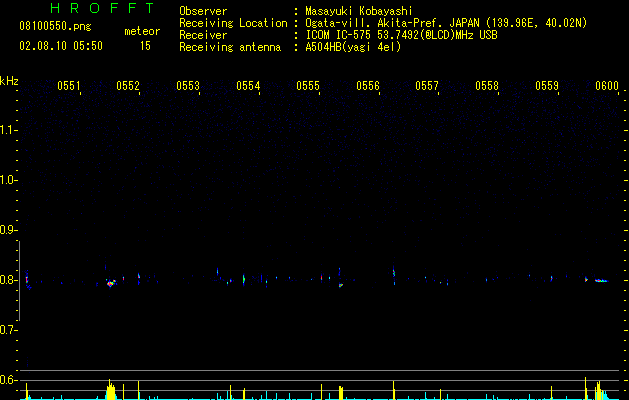Click the timestamp 02.08.10 05:50
Image resolution: width=629 pixels, height=400 pixels.
coord(61,46)
